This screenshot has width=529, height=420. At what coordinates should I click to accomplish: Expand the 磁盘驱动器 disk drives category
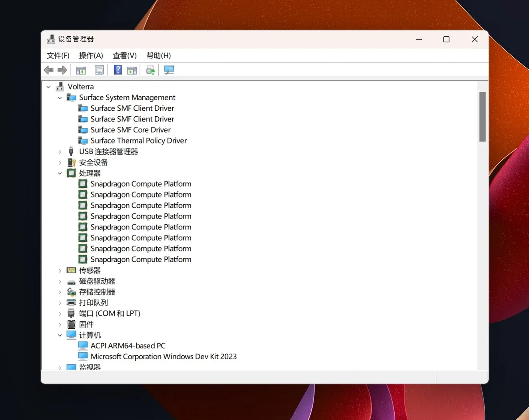pos(60,282)
